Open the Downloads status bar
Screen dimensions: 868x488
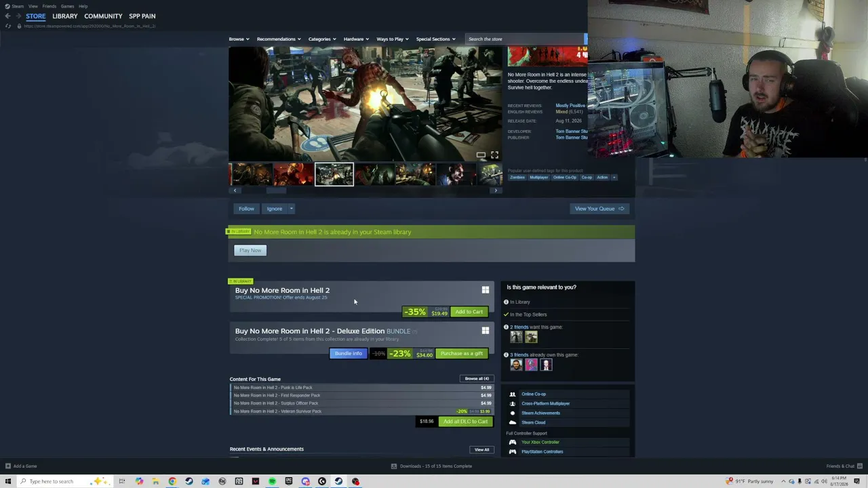point(432,466)
